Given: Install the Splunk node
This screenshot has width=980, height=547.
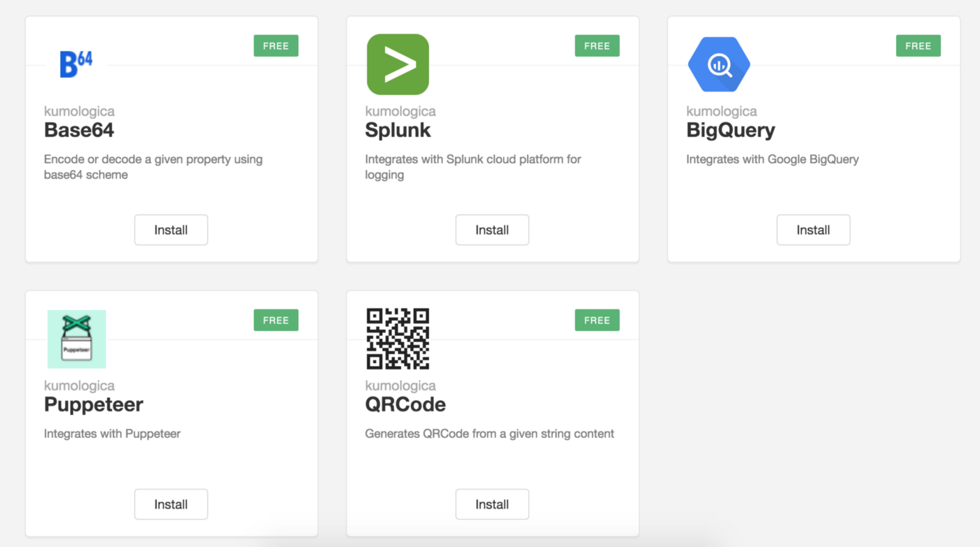Looking at the screenshot, I should pos(492,230).
